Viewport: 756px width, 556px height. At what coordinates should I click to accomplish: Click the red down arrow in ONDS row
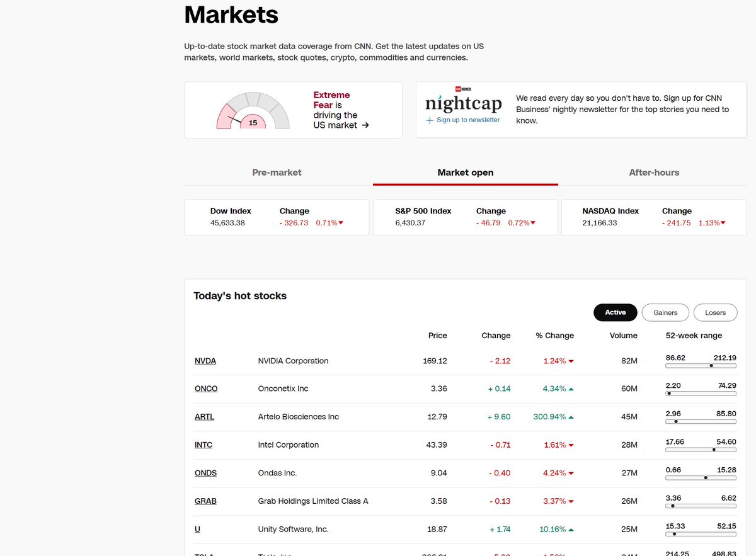[x=571, y=474]
